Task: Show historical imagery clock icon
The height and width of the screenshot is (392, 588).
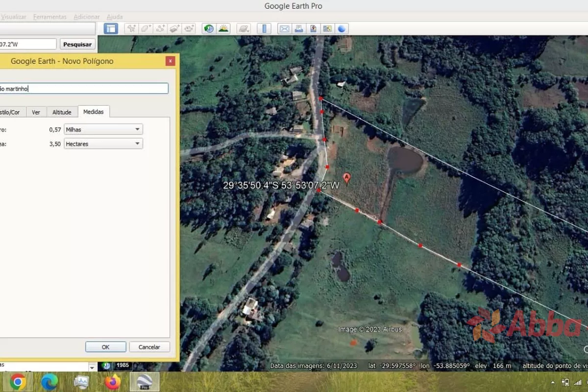Action: [209, 28]
